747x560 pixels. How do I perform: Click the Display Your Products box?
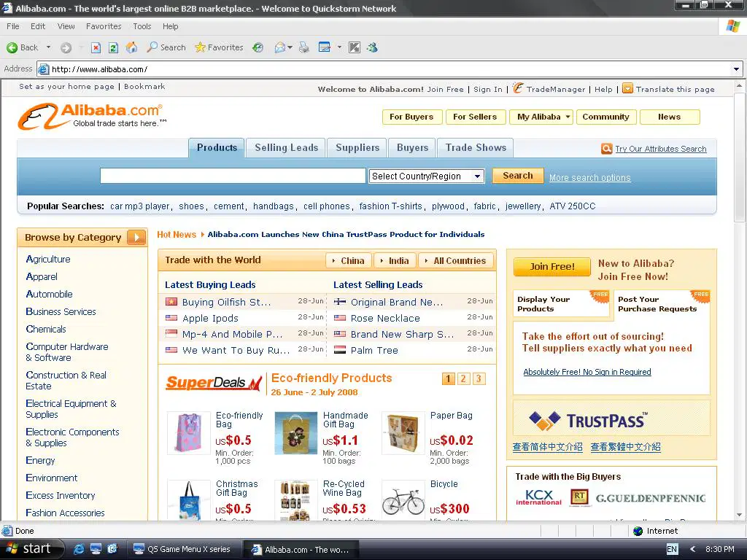click(x=561, y=304)
